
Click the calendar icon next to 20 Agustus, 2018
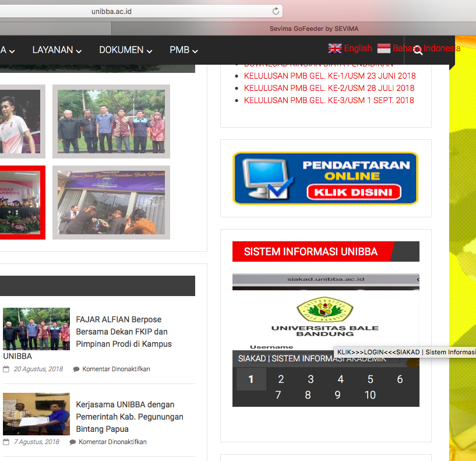[x=6, y=369]
